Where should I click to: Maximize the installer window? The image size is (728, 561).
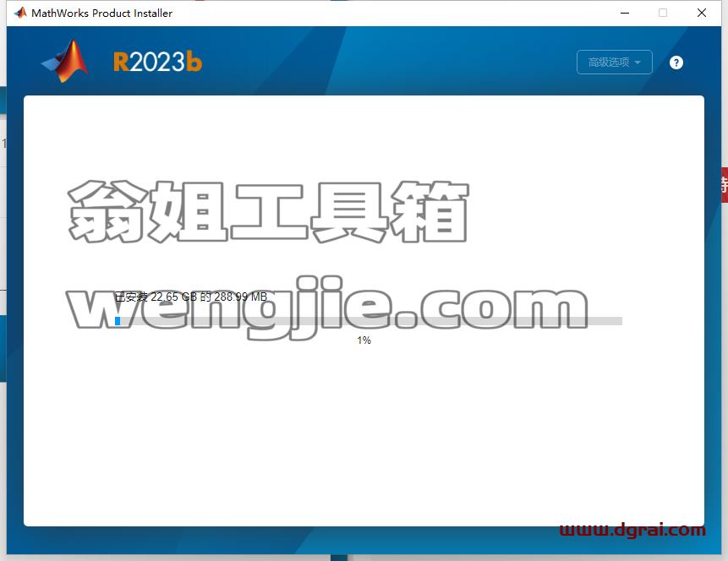663,13
